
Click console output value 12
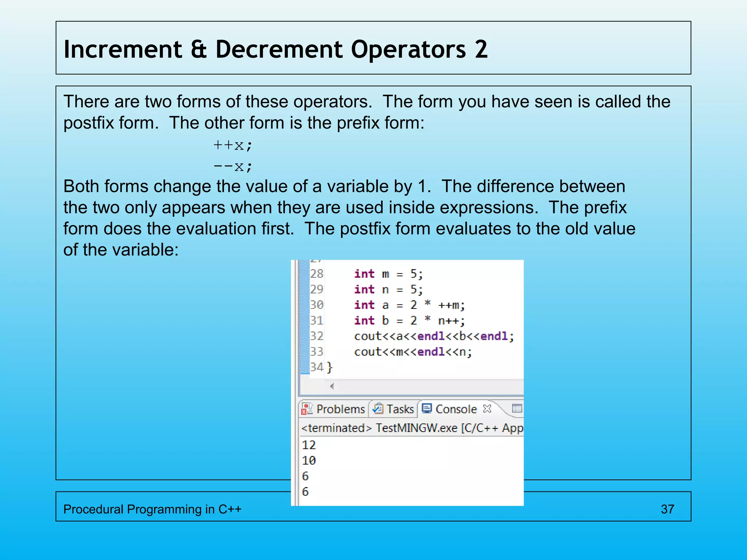[309, 445]
